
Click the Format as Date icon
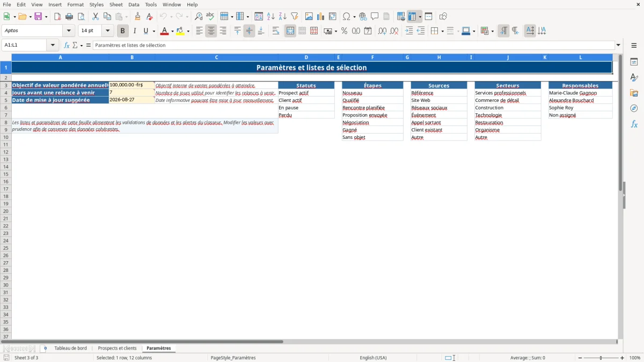point(368,31)
